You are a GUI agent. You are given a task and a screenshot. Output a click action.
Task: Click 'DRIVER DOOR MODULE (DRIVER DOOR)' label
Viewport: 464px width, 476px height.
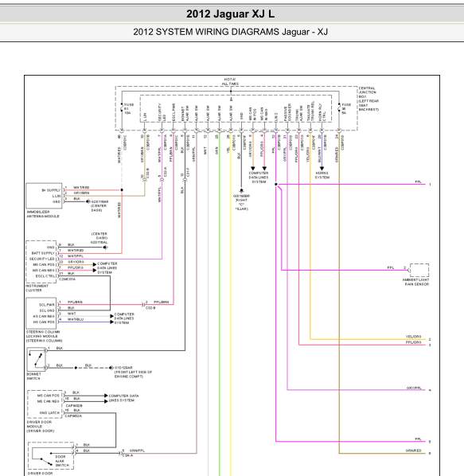[41, 427]
